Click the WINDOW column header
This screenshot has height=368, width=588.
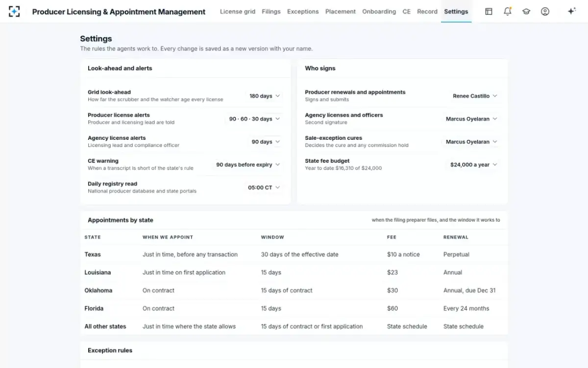[x=272, y=237]
